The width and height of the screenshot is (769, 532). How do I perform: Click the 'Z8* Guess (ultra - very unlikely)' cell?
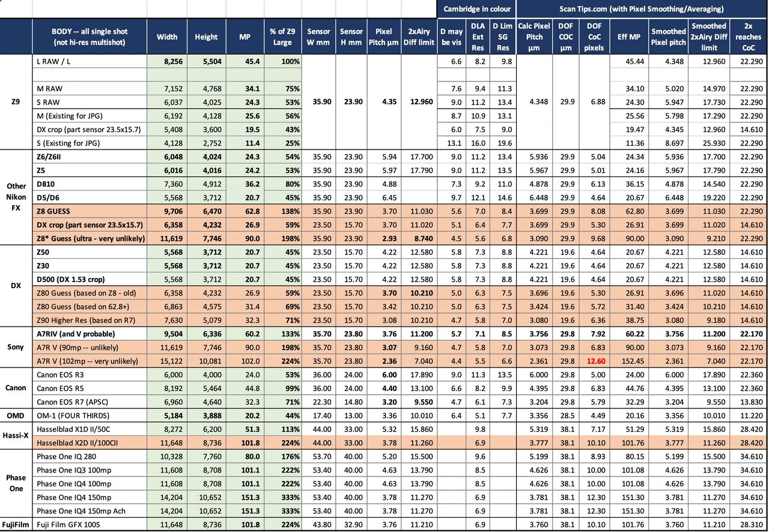(90, 238)
